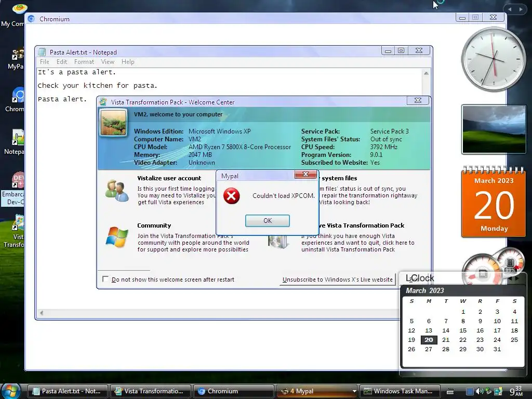
Task: Click the sidebar's top right arrow
Action: pyautogui.click(x=521, y=9)
